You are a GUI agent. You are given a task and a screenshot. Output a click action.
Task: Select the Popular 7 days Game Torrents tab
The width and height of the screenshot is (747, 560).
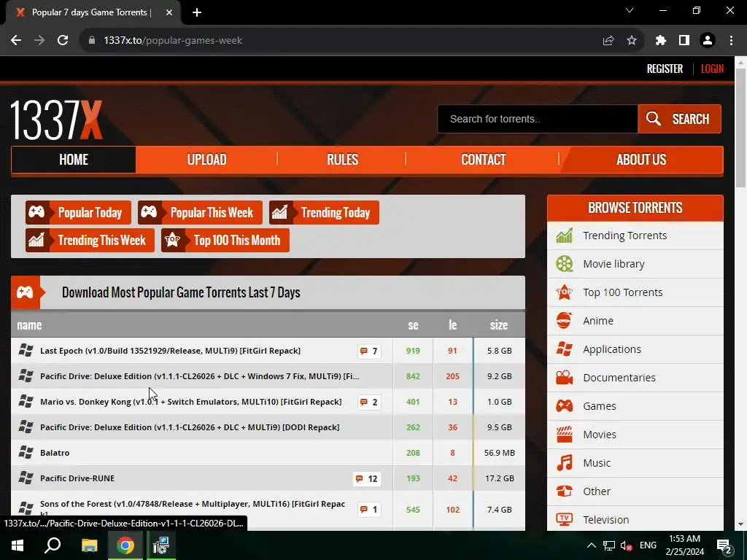click(90, 12)
